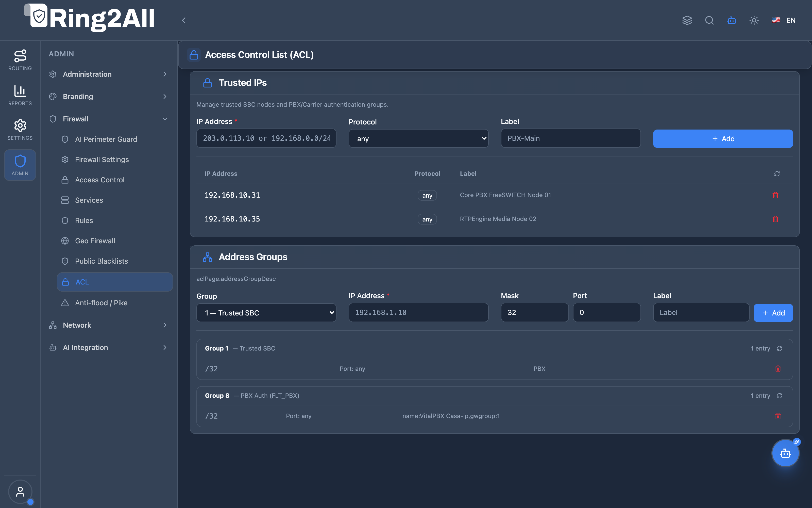Open Public Blacklists page
The image size is (812, 508).
point(115,261)
